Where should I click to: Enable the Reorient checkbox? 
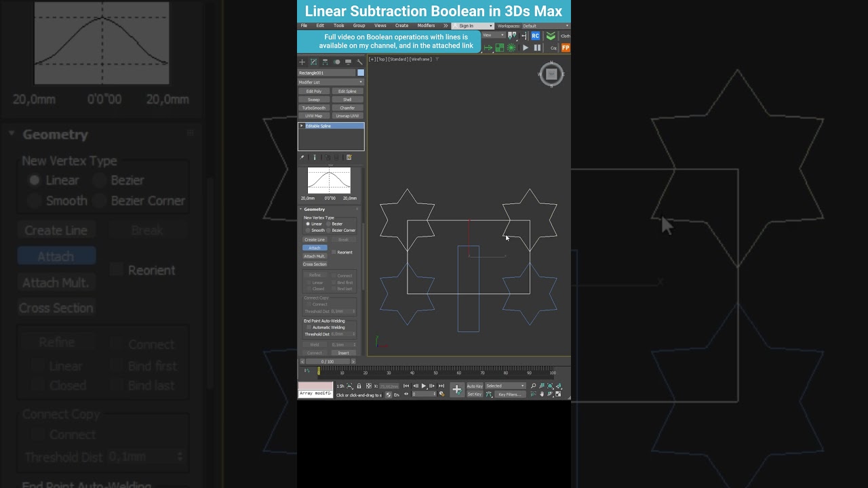[x=334, y=252]
